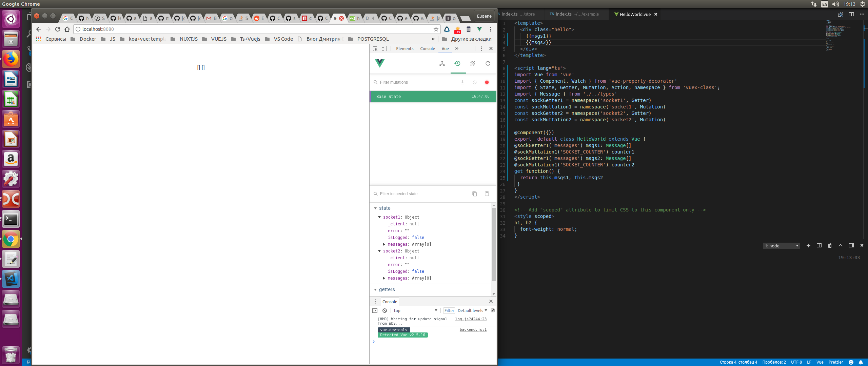Viewport: 868px width, 366px height.
Task: Click the Filter mutations search field
Action: (x=417, y=82)
